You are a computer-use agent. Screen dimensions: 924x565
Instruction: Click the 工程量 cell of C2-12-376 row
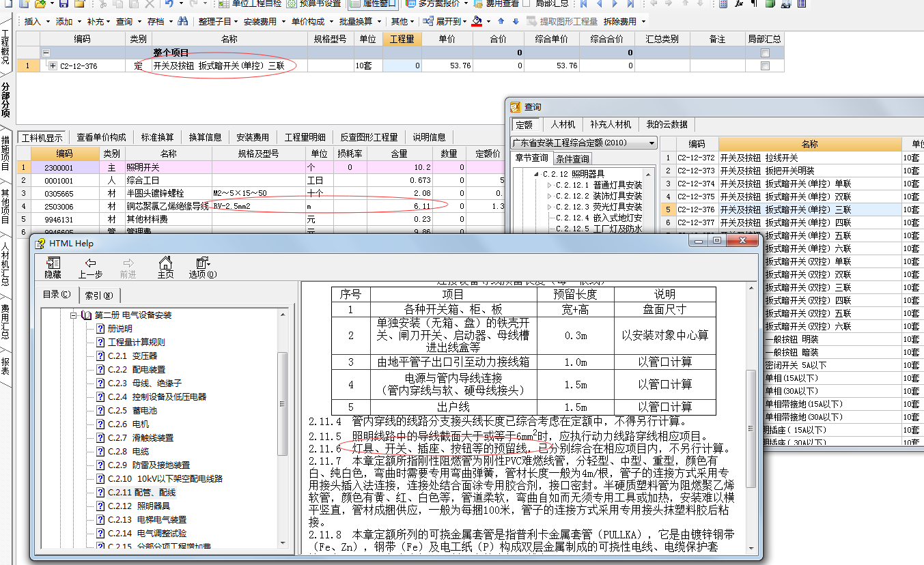coord(402,66)
